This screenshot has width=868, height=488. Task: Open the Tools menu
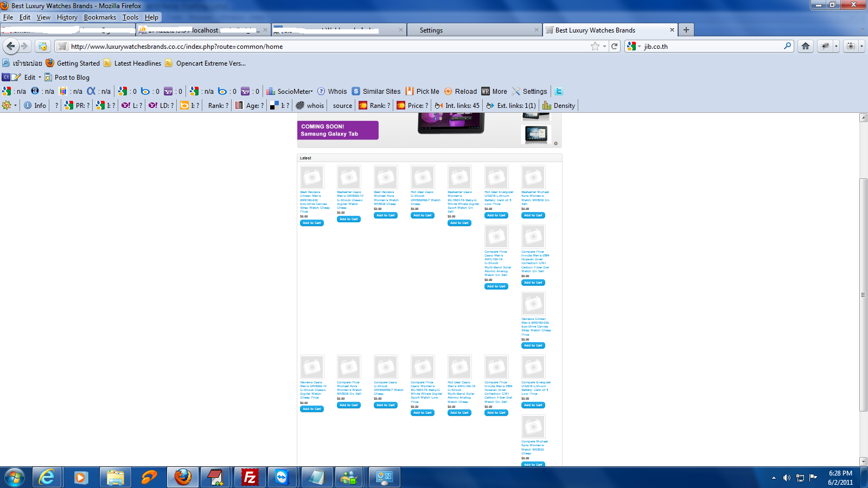130,17
